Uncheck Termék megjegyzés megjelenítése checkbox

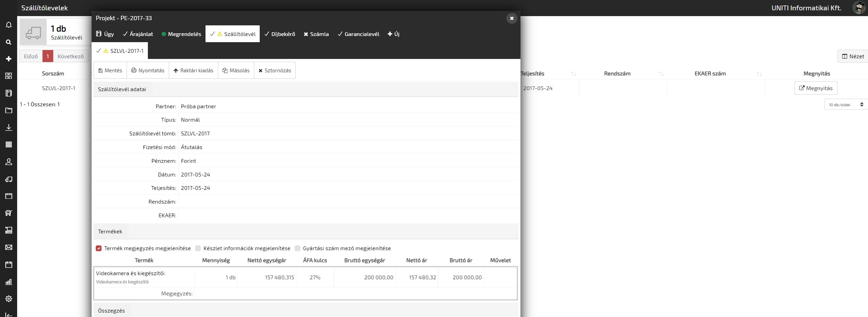(99, 248)
